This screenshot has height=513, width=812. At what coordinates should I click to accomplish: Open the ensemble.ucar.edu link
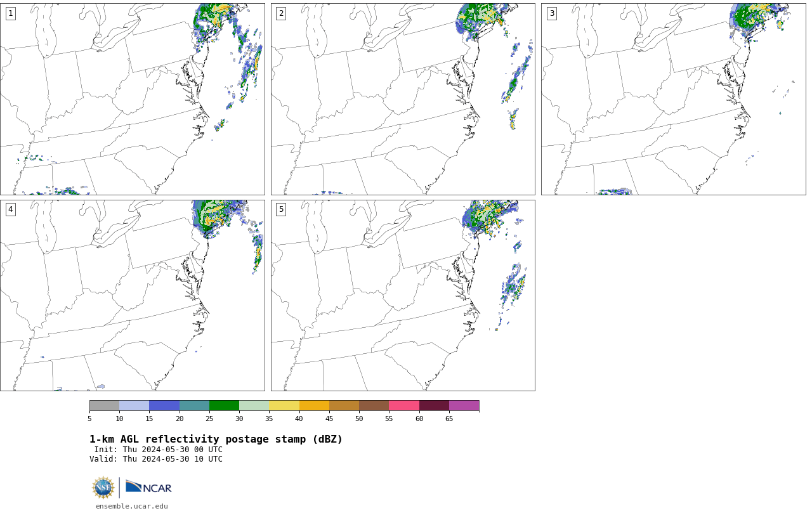[132, 506]
